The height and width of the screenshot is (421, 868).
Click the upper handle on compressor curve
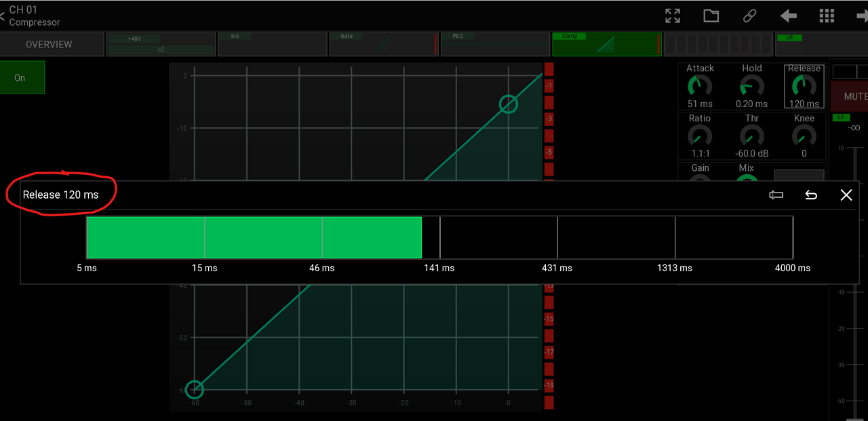click(x=509, y=104)
